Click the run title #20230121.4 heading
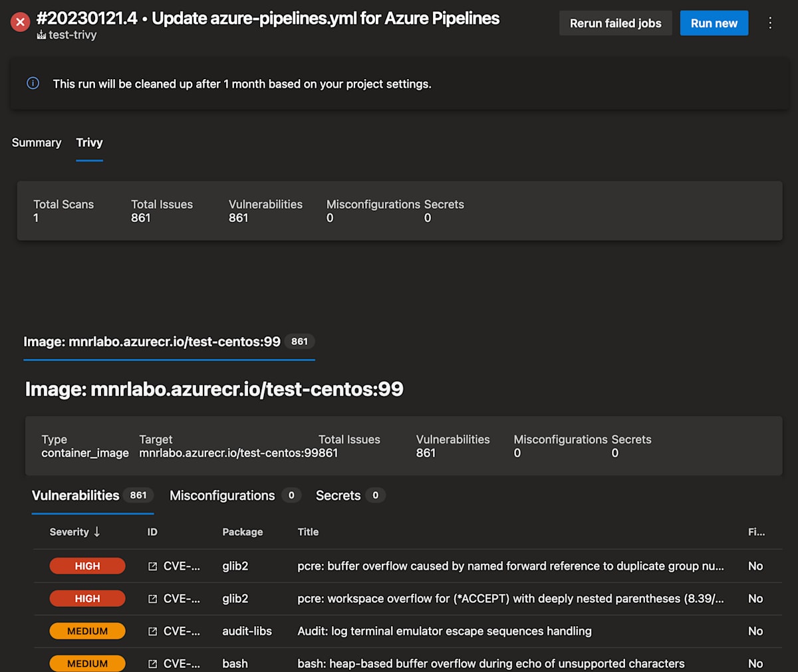Image resolution: width=798 pixels, height=672 pixels. pos(268,18)
